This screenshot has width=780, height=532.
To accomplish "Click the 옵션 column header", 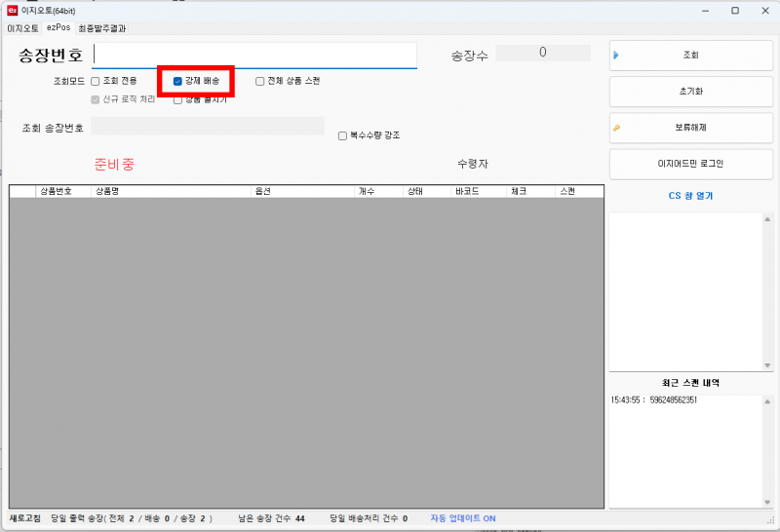I will (302, 191).
